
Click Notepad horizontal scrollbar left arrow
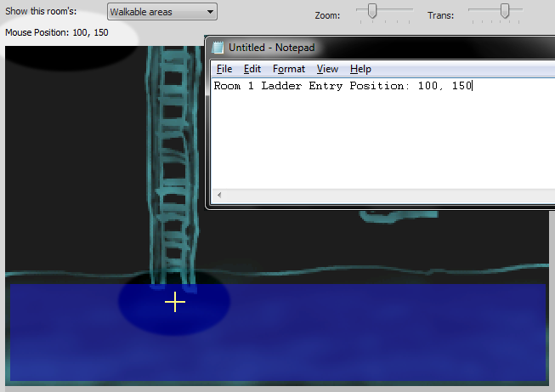click(219, 195)
